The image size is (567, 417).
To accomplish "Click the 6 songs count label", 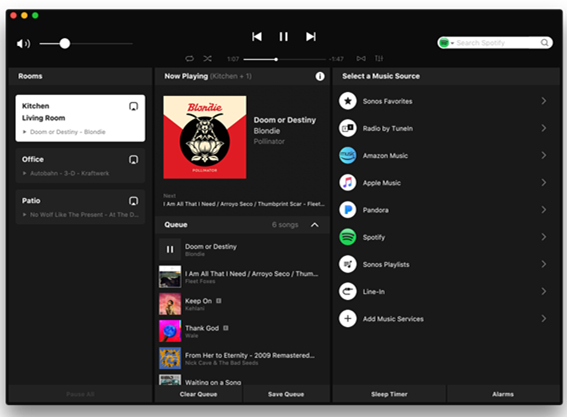I will tap(285, 225).
